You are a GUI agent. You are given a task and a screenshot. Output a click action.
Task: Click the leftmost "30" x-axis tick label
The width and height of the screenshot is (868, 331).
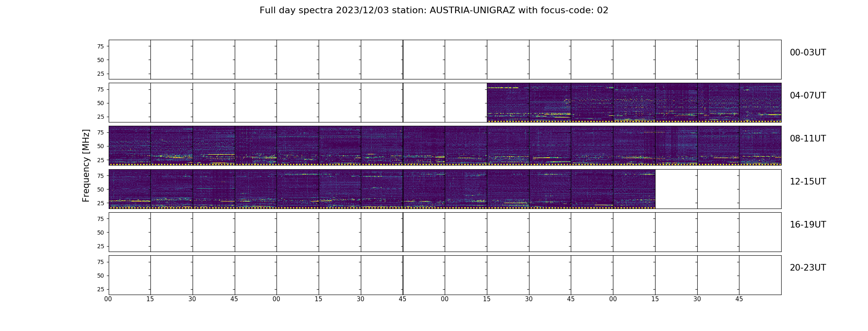click(x=192, y=299)
